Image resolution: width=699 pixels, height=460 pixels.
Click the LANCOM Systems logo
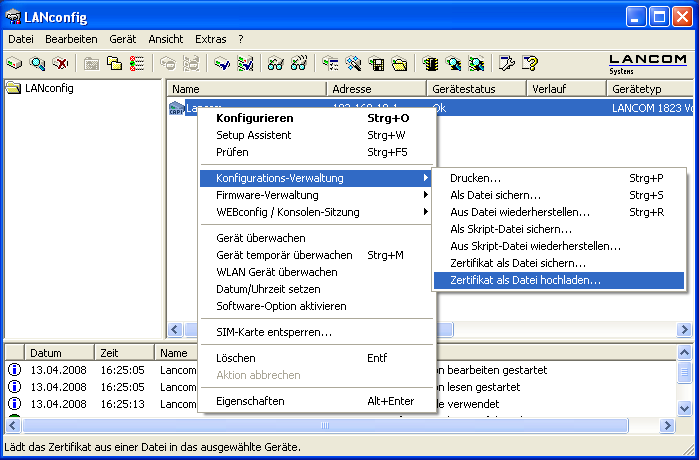(x=648, y=64)
